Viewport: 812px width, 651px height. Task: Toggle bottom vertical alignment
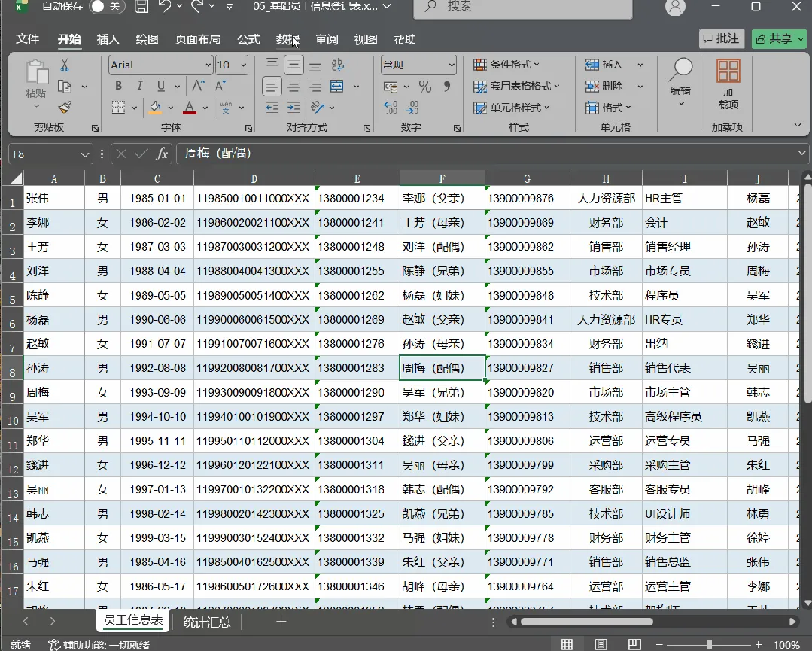(x=315, y=65)
